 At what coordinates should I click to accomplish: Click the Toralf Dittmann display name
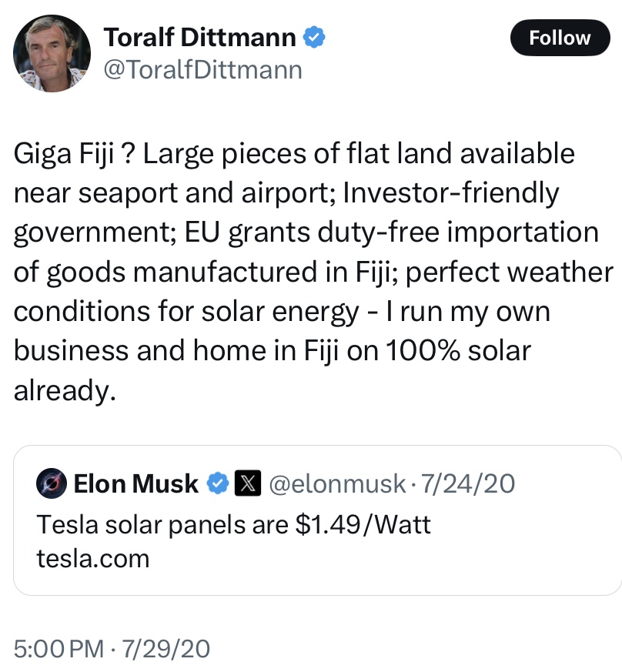(199, 35)
